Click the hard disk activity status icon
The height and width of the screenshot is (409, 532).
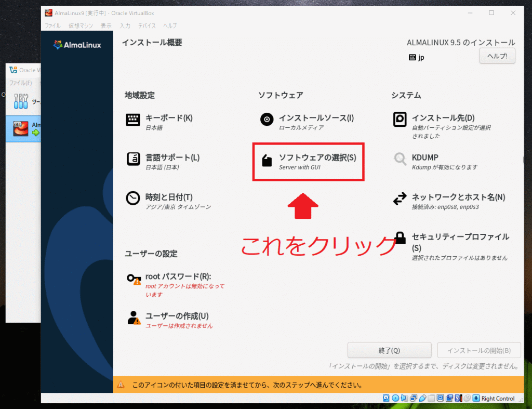point(386,398)
